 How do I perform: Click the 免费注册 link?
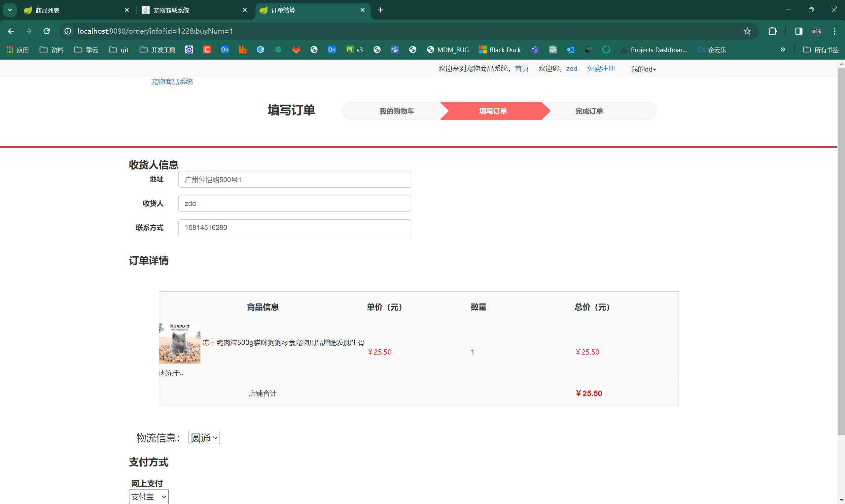[601, 69]
